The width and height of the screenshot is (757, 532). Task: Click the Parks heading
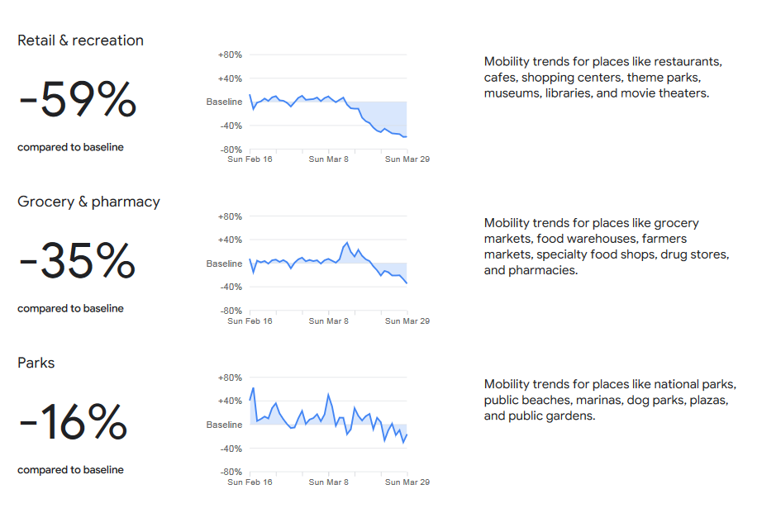(x=36, y=363)
